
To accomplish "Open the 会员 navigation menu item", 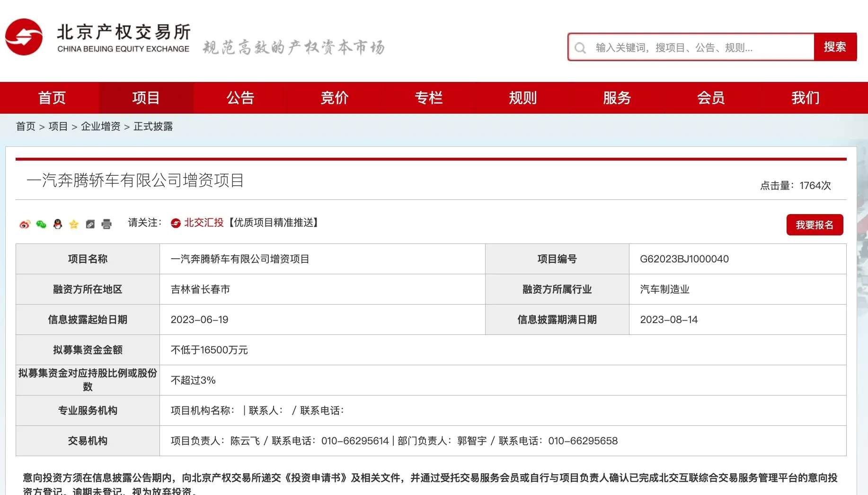I will (711, 98).
